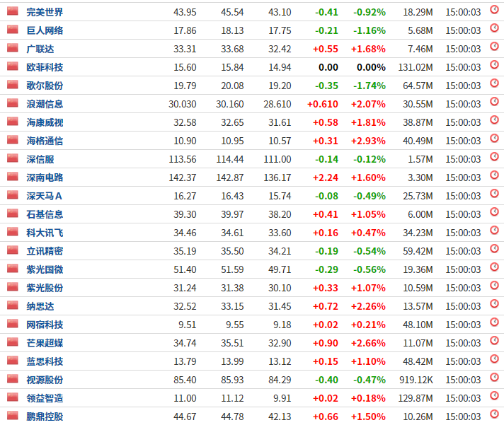This screenshot has height=425, width=504.
Task: Click the clock icon in the 鹏鼎控股 row
Action: pos(494,414)
